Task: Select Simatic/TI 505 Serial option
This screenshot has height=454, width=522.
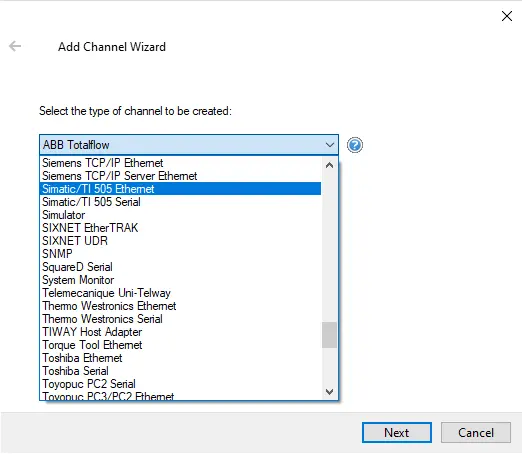Action: (180, 202)
